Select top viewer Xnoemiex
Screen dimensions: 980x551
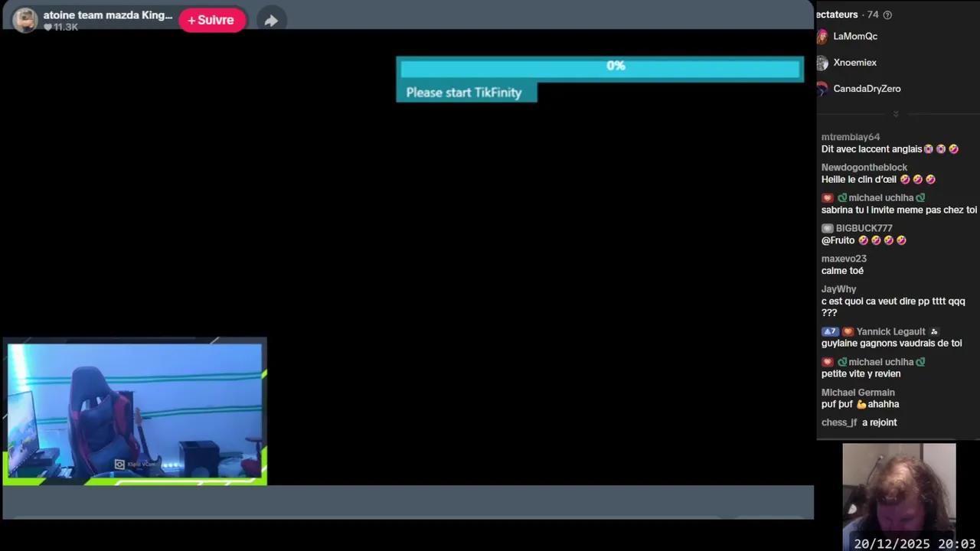[x=854, y=62]
